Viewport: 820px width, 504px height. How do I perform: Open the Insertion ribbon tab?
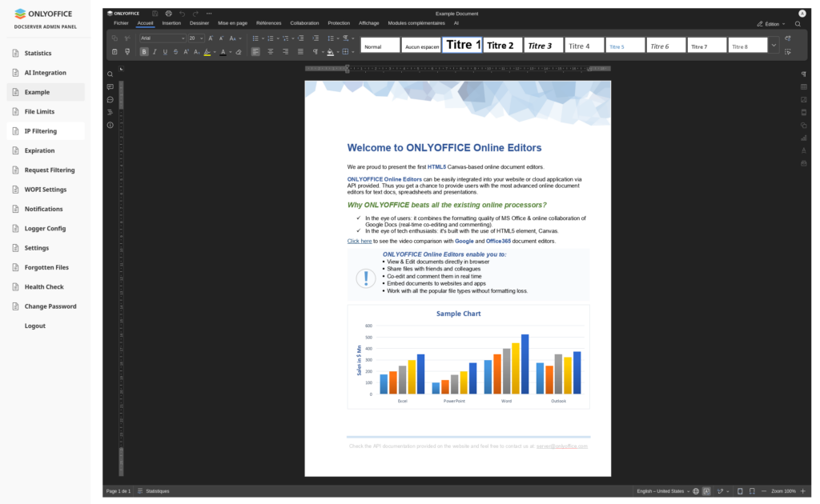(x=171, y=23)
